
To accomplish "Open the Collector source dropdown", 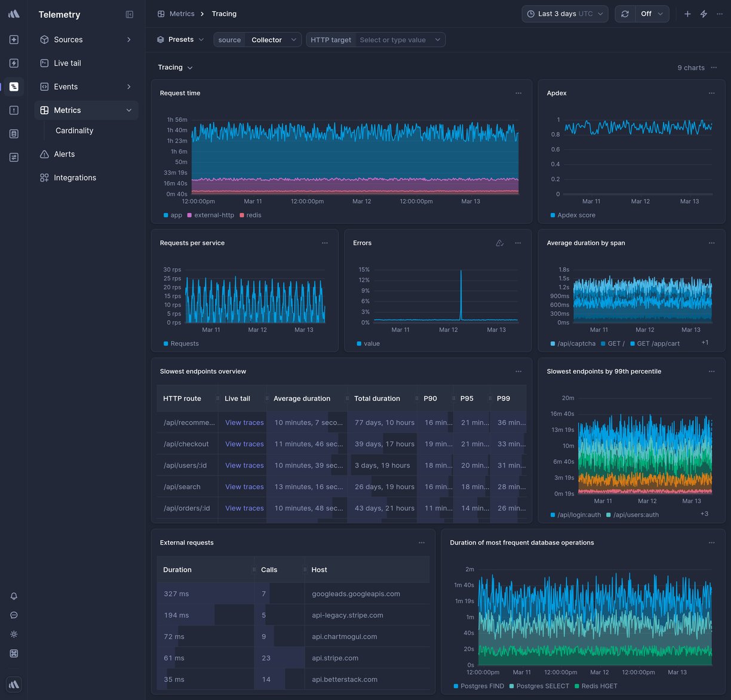I will click(273, 39).
